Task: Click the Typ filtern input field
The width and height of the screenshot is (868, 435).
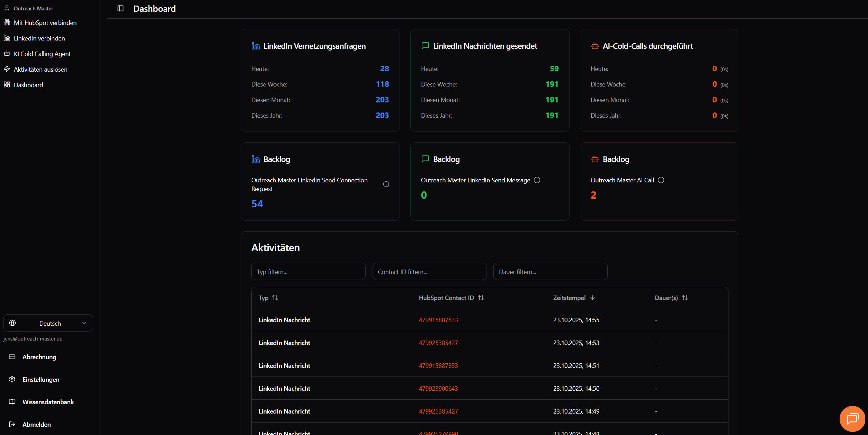Action: pyautogui.click(x=308, y=272)
